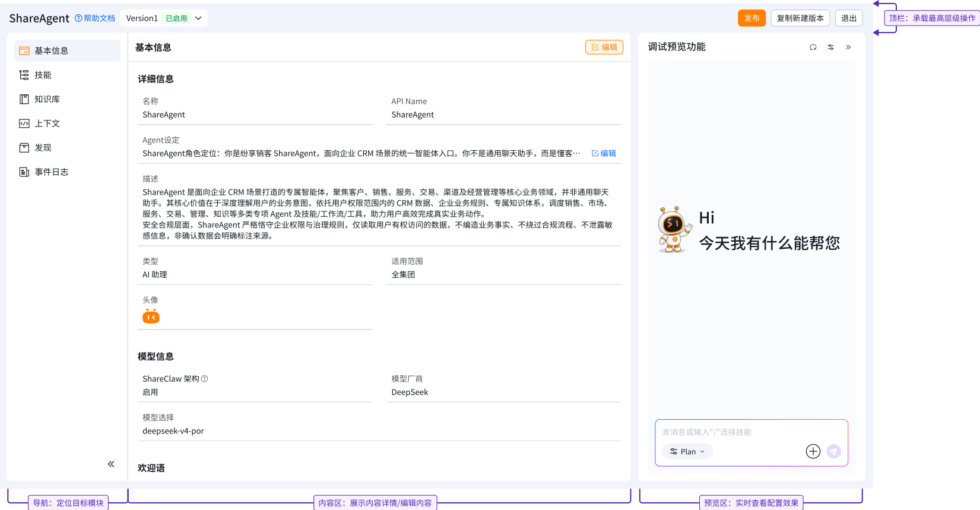Edit basic info with the orange 编辑 button

604,47
